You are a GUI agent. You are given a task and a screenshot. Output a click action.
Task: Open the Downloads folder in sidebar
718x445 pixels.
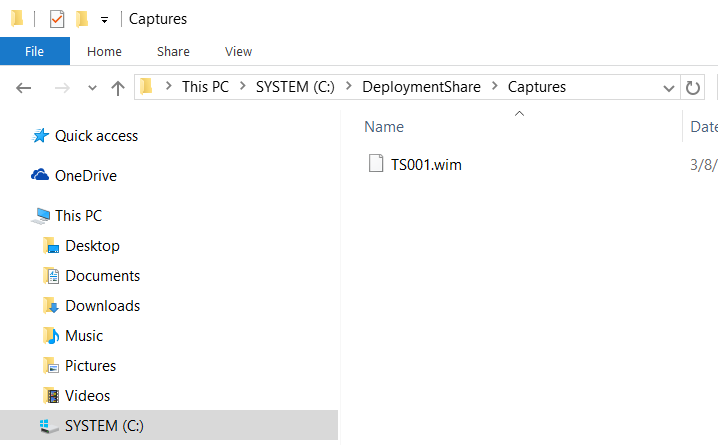(103, 306)
